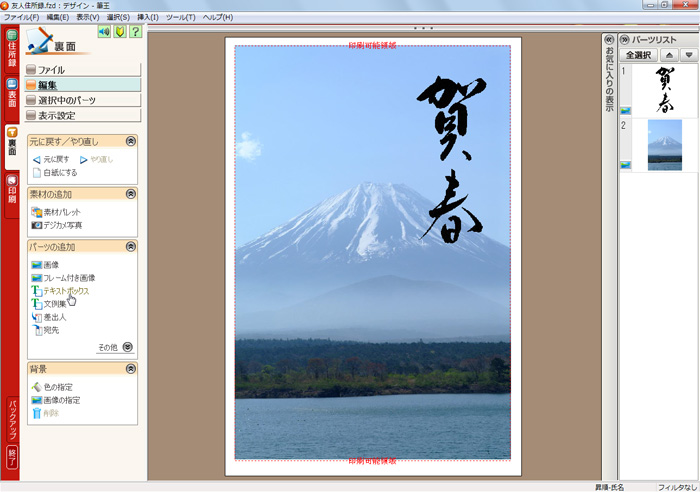
Task: Click the speaker sound icon
Action: click(103, 32)
